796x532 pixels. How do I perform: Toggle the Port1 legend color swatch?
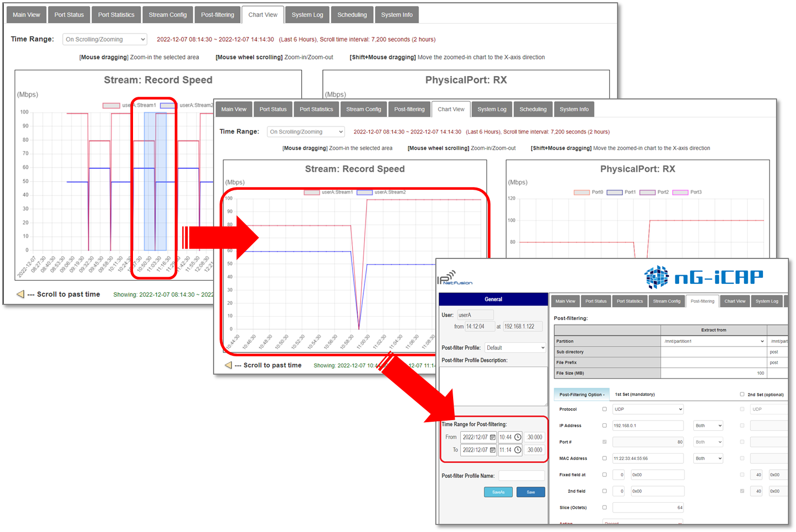(614, 192)
